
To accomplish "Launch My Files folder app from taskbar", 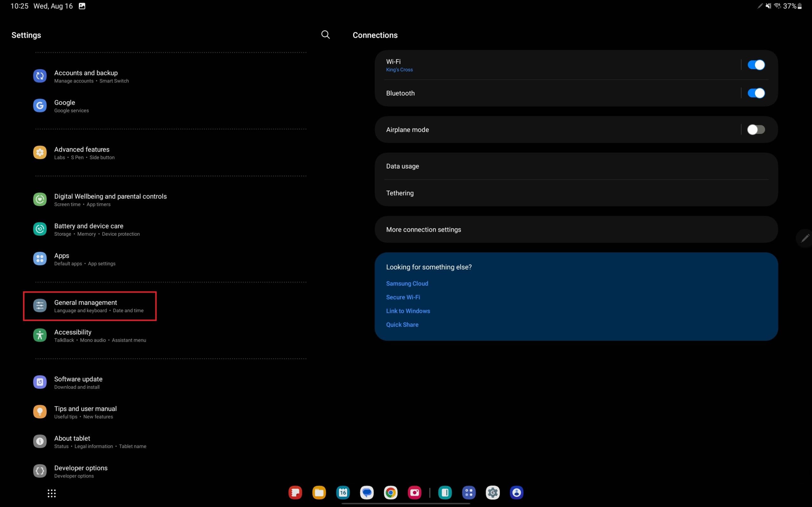I will 319,493.
